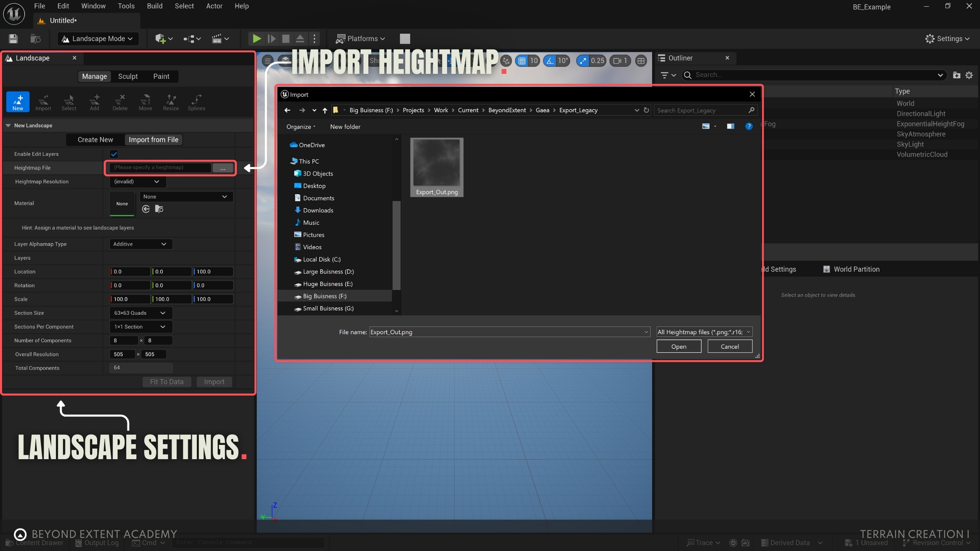Open Layer Alphamap Type Additive dropdown

(x=140, y=244)
